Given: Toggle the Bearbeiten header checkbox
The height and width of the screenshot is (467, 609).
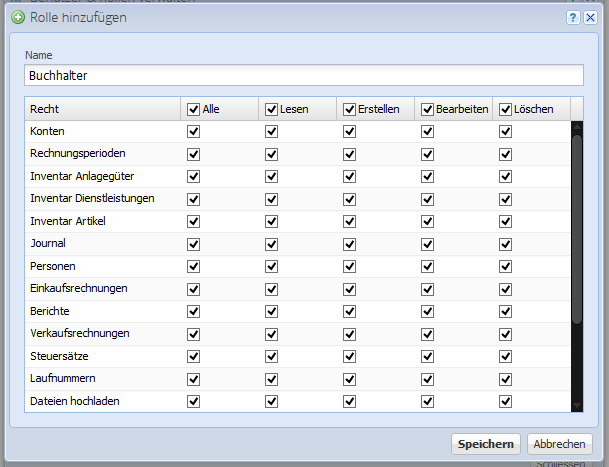Looking at the screenshot, I should click(427, 109).
